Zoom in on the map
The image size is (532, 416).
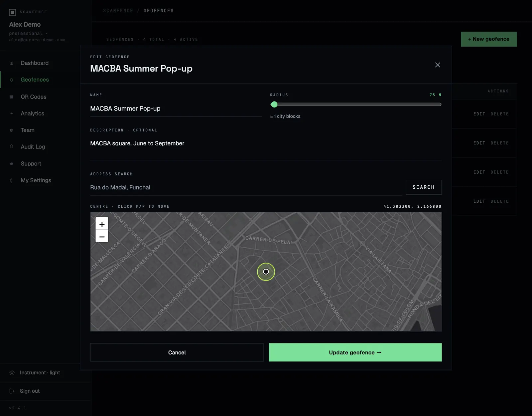[x=102, y=224]
